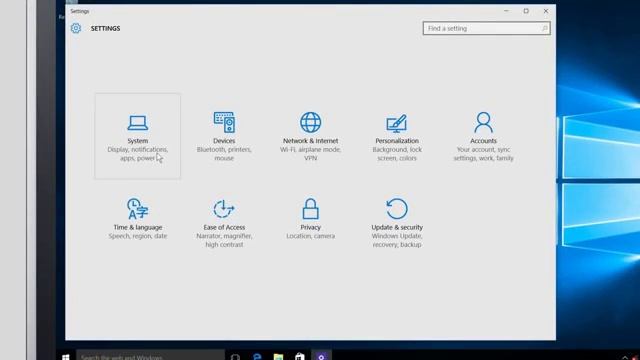Viewport: 640px width, 360px height.
Task: Open the Network & Internet globe icon
Action: point(311,122)
